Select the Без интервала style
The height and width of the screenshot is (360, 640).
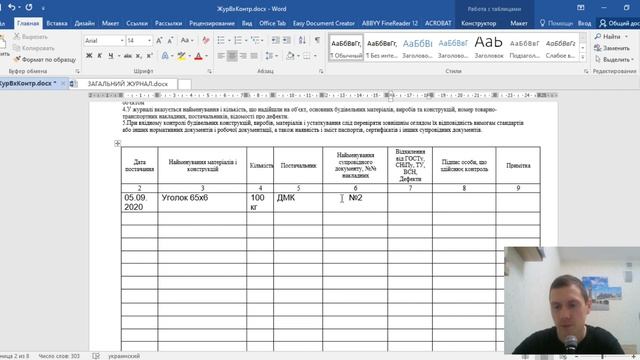coord(382,48)
